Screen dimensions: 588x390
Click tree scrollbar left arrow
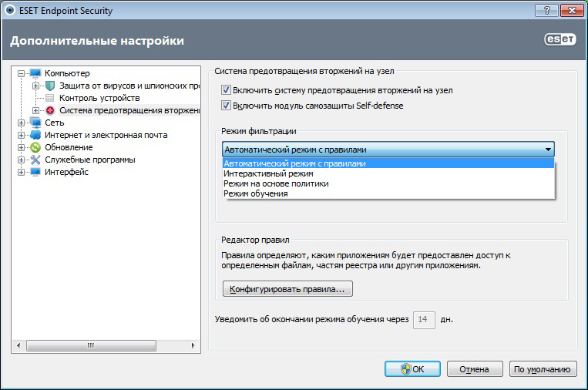pyautogui.click(x=18, y=345)
